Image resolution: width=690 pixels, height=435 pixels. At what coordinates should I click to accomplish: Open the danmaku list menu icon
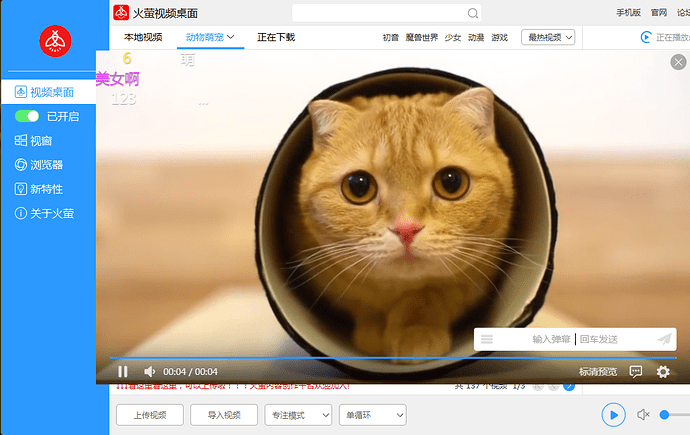pos(487,339)
